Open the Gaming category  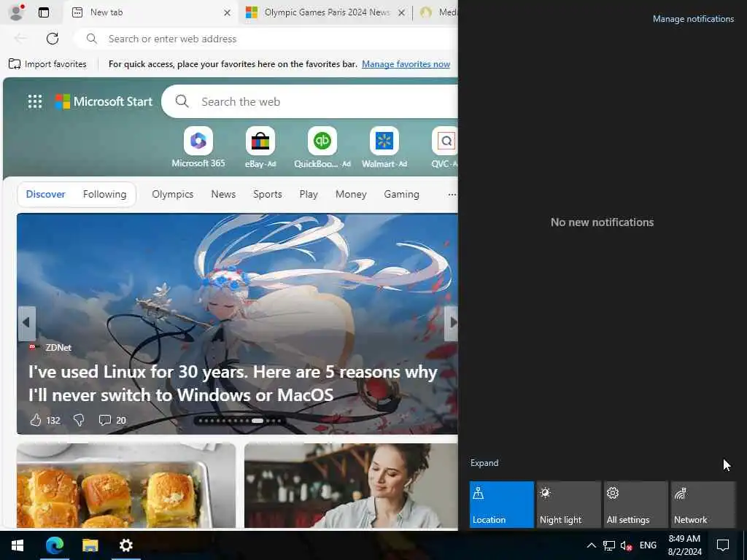[x=402, y=194]
